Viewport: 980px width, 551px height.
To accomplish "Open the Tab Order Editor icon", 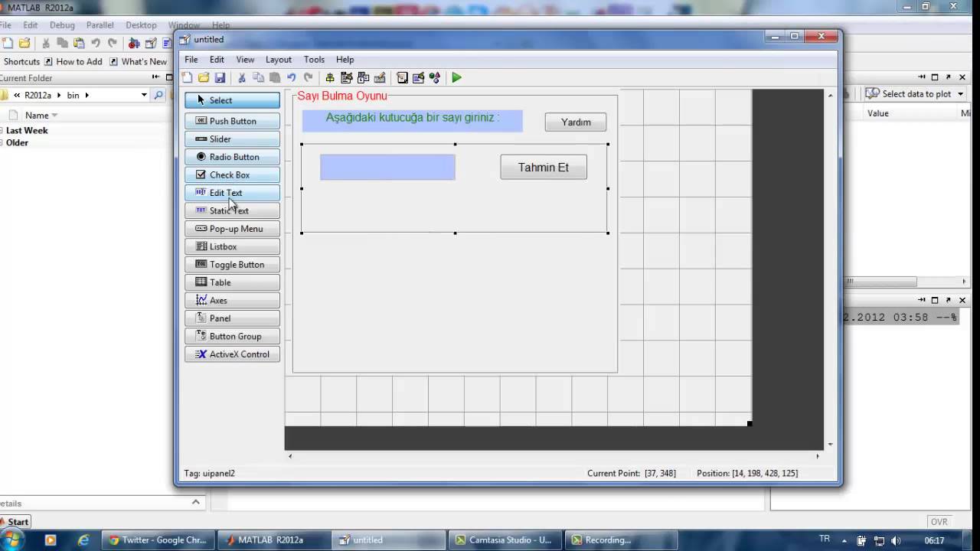I will click(x=363, y=77).
